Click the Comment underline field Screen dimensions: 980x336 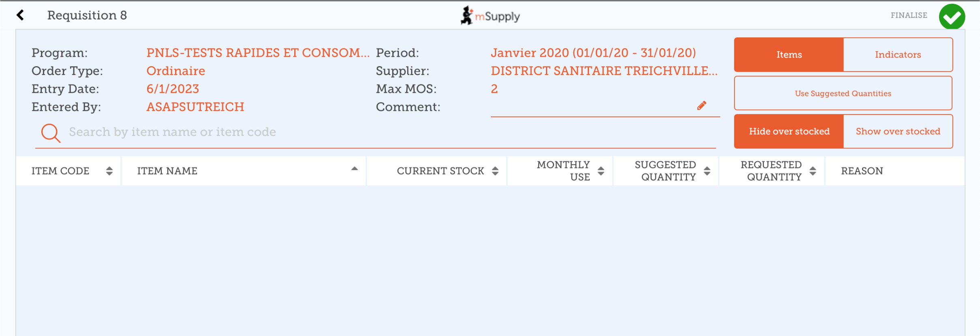(x=604, y=116)
